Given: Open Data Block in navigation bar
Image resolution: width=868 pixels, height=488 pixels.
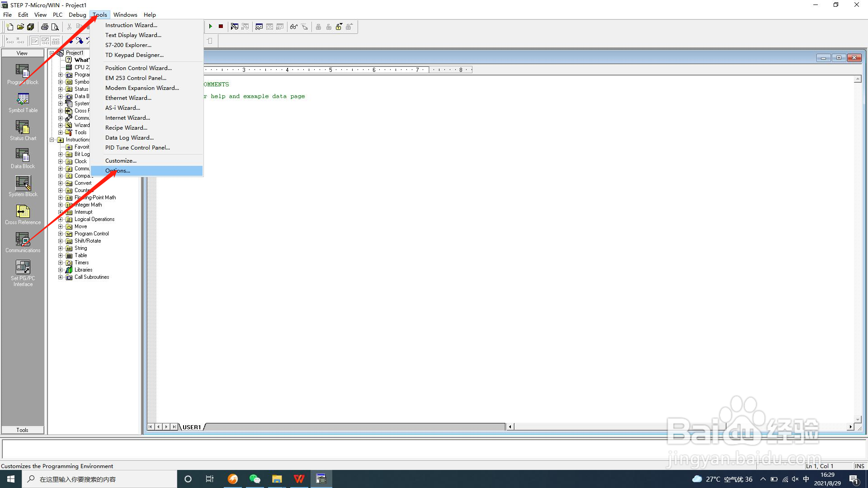Looking at the screenshot, I should (x=23, y=159).
